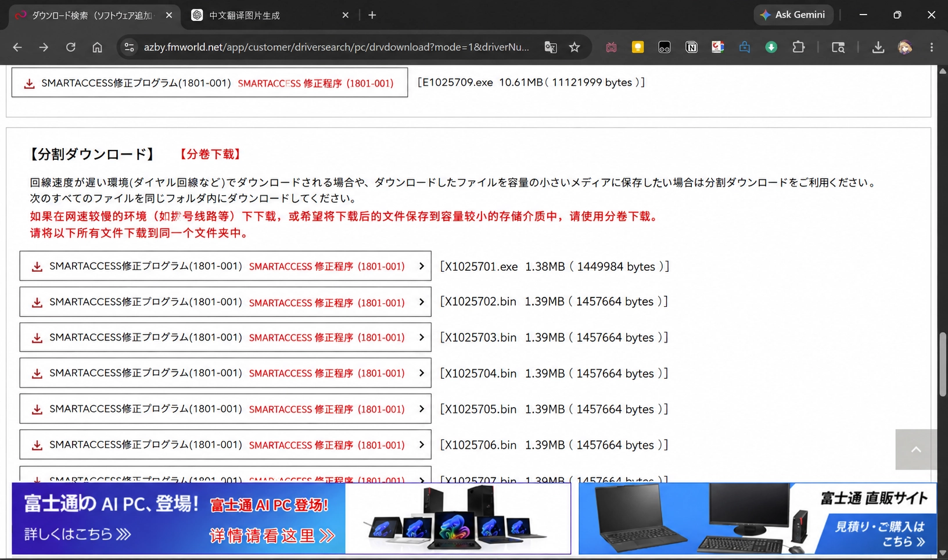Viewport: 948px width, 560px height.
Task: Click the scrollbar down arrow
Action: pyautogui.click(x=943, y=552)
